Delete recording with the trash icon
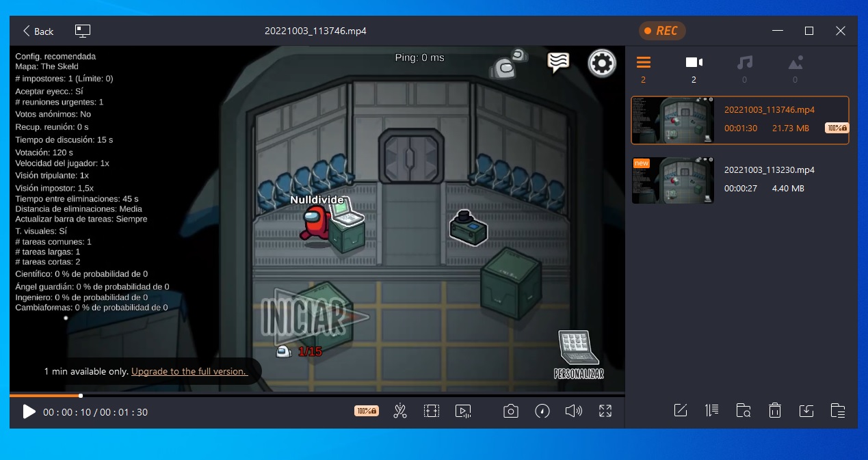The image size is (868, 460). pos(774,410)
